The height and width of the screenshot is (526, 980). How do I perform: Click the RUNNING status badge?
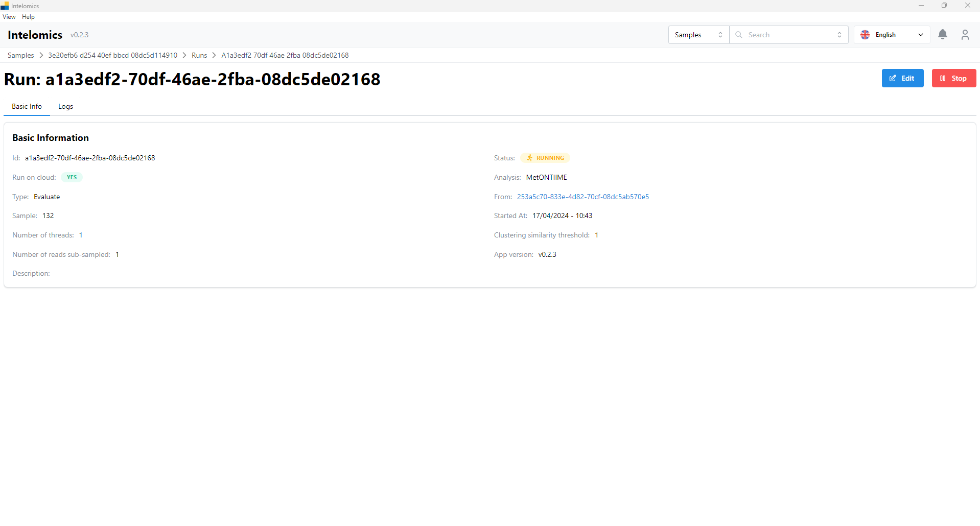coord(545,158)
